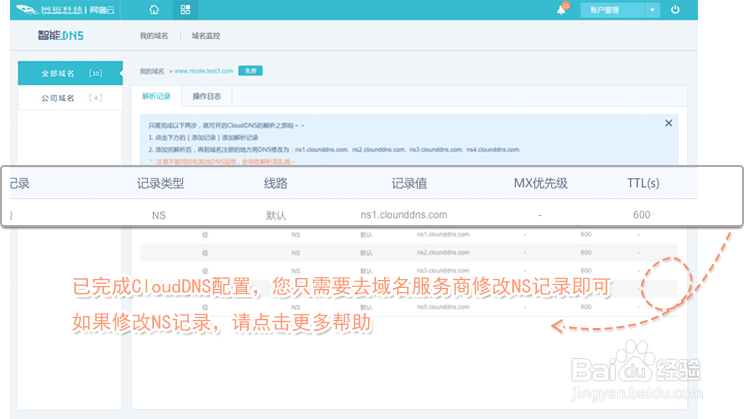Image resolution: width=745 pixels, height=419 pixels.
Task: Click the enlarged ns1.clounddns.com record value
Action: pyautogui.click(x=404, y=215)
